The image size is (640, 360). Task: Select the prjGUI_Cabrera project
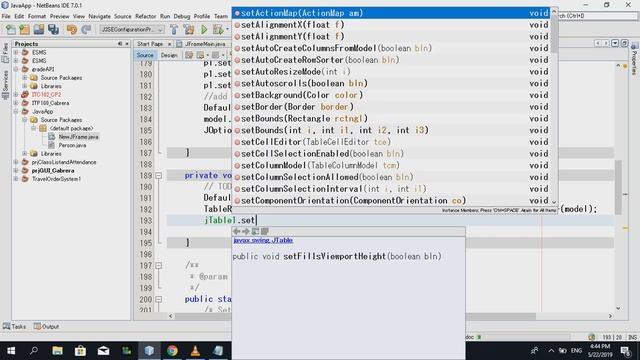pyautogui.click(x=53, y=171)
